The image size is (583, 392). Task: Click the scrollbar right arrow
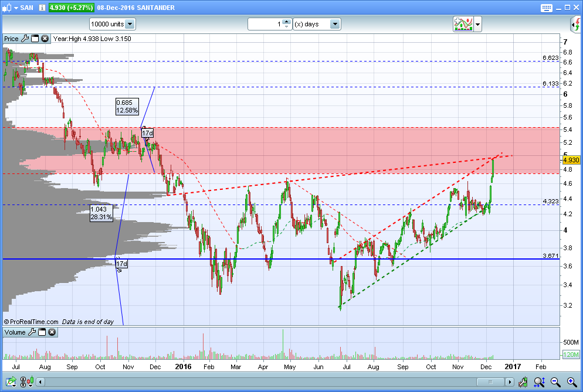tap(510, 381)
